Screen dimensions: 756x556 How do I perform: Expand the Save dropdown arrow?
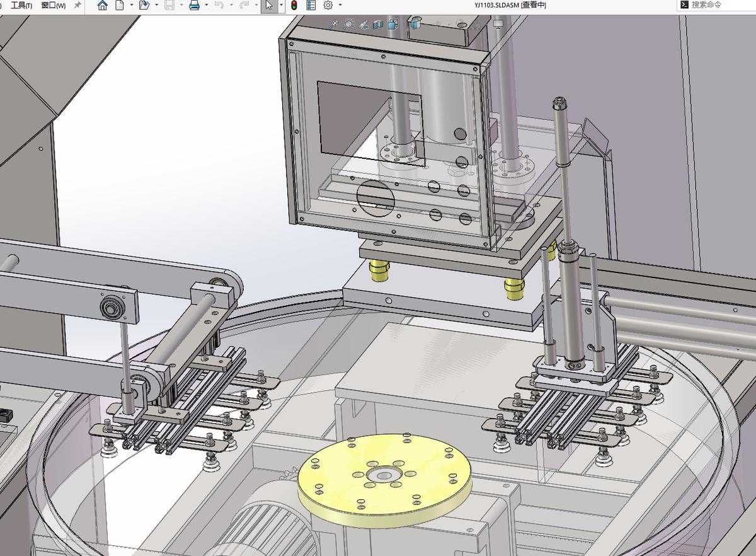(181, 5)
